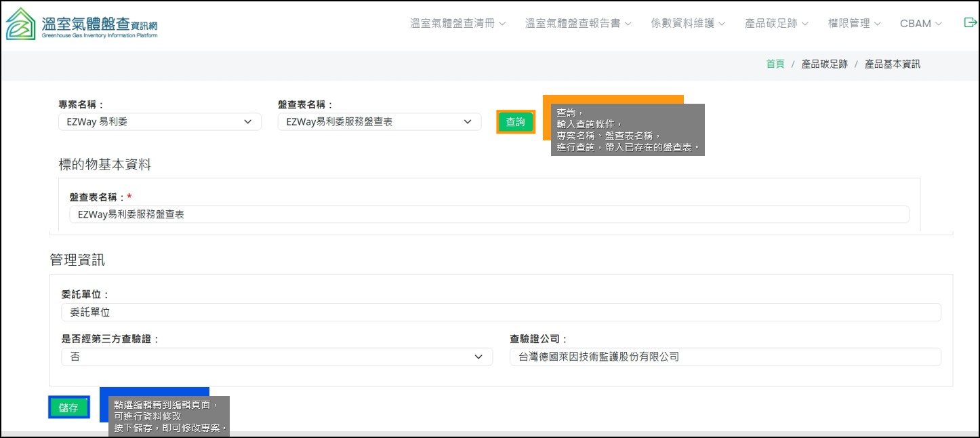The width and height of the screenshot is (980, 438).
Task: Click the 查詢 tooltip help box
Action: tap(627, 130)
